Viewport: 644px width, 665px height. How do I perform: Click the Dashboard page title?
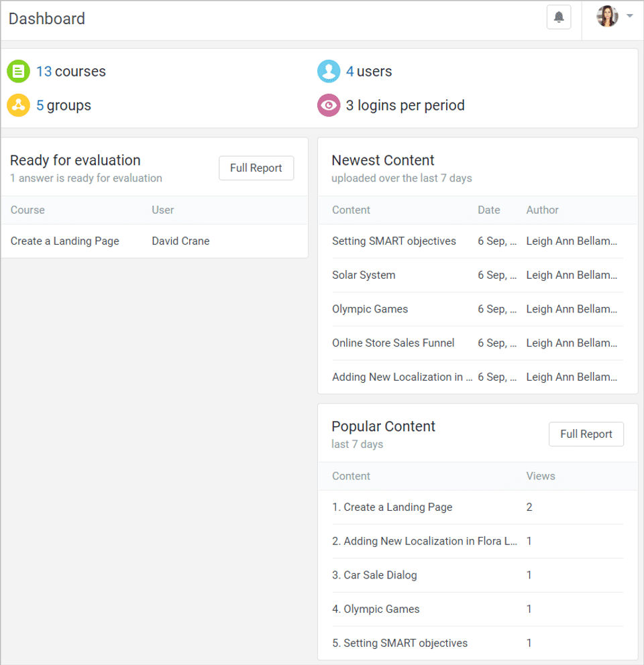[47, 19]
